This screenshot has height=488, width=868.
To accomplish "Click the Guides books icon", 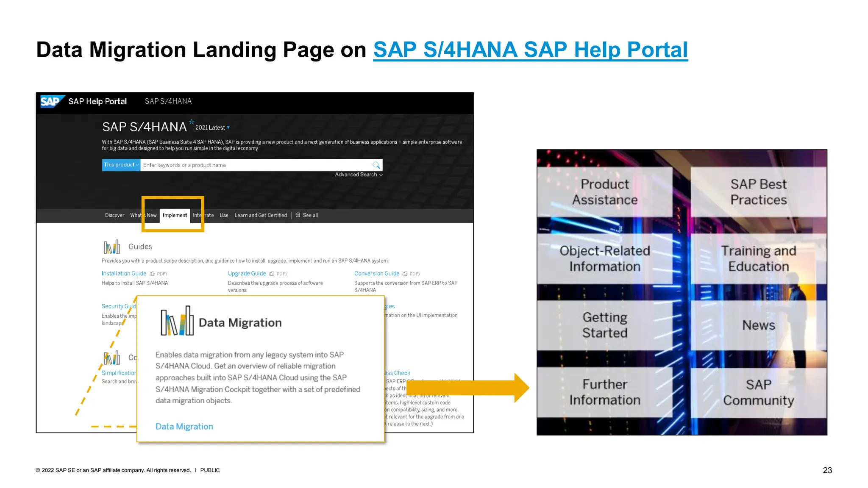I will point(112,247).
